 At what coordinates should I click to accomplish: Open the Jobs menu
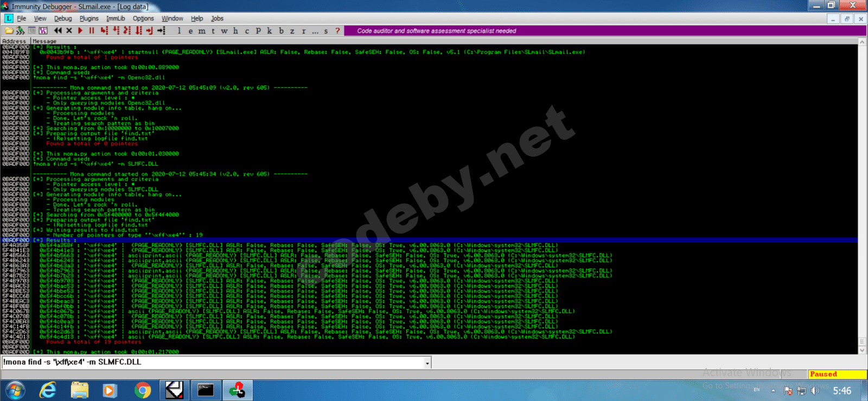coord(217,18)
